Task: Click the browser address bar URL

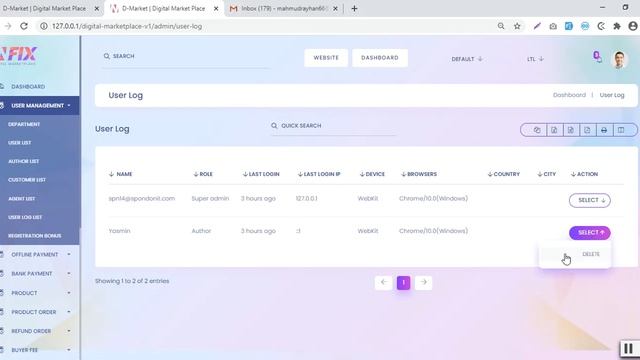Action: tap(127, 26)
